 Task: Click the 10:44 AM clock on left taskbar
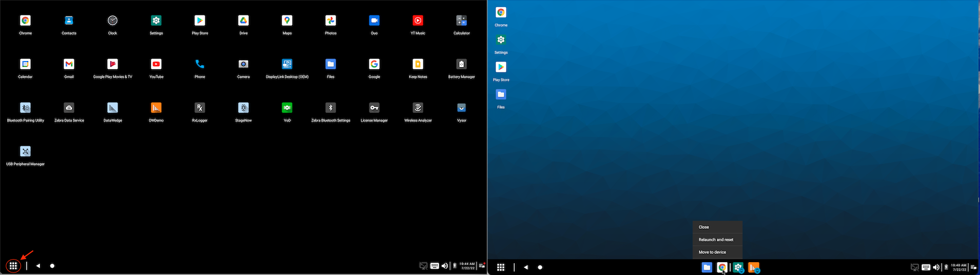click(467, 266)
